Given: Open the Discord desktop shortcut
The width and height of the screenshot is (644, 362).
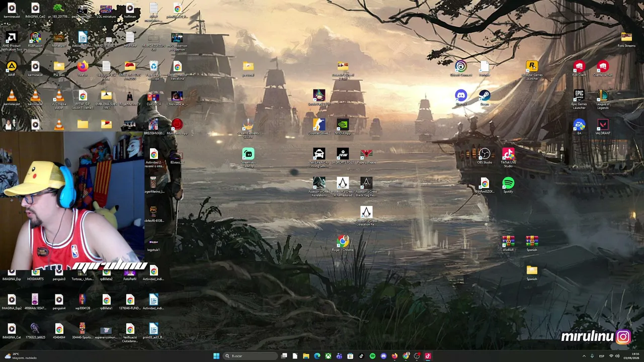Looking at the screenshot, I should [461, 98].
